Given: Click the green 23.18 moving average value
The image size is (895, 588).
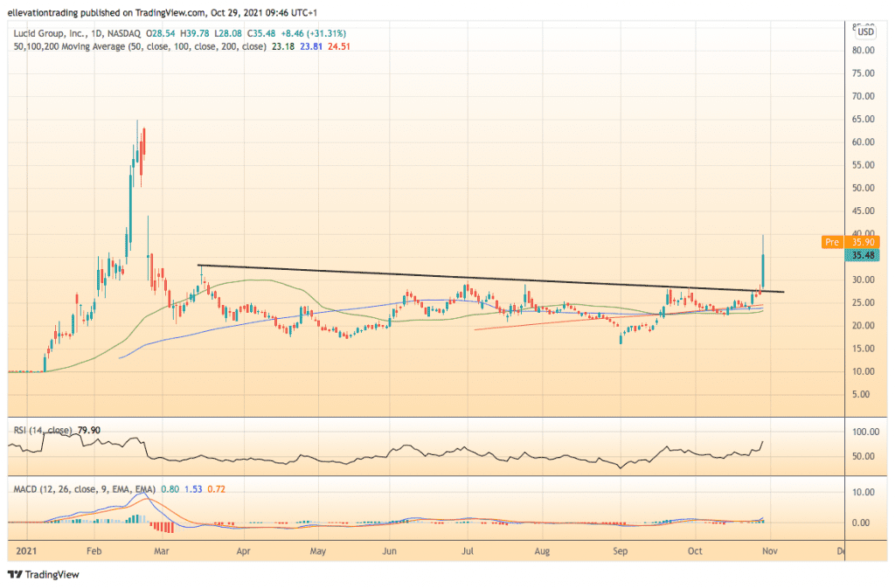Looking at the screenshot, I should (283, 47).
